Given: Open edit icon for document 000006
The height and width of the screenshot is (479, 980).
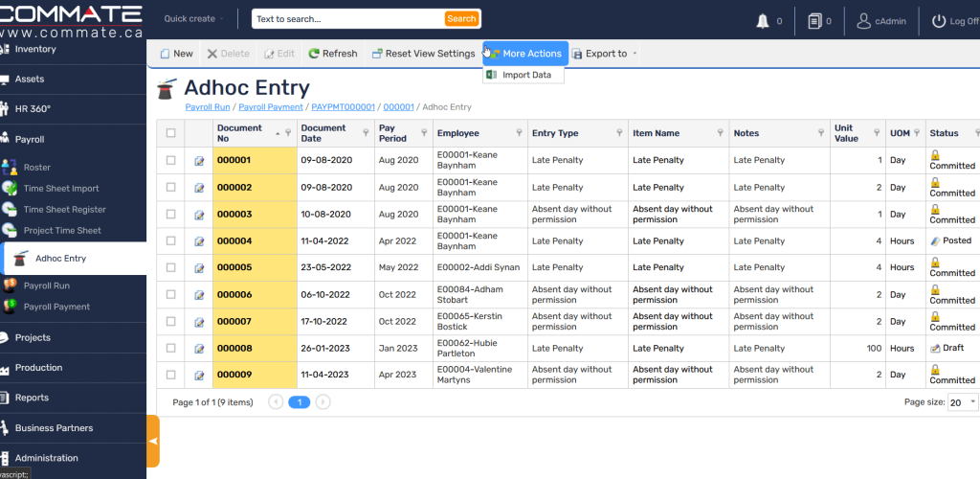Looking at the screenshot, I should coord(199,295).
